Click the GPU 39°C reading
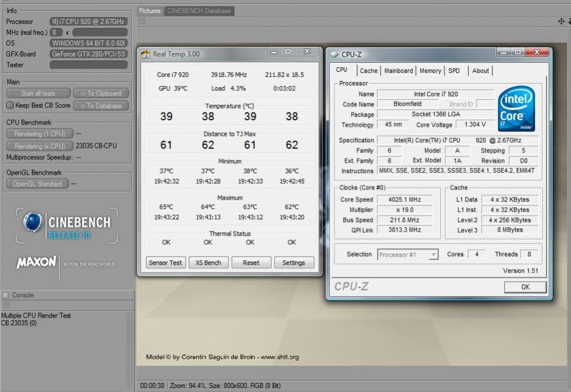The width and height of the screenshot is (571, 392). click(x=173, y=88)
